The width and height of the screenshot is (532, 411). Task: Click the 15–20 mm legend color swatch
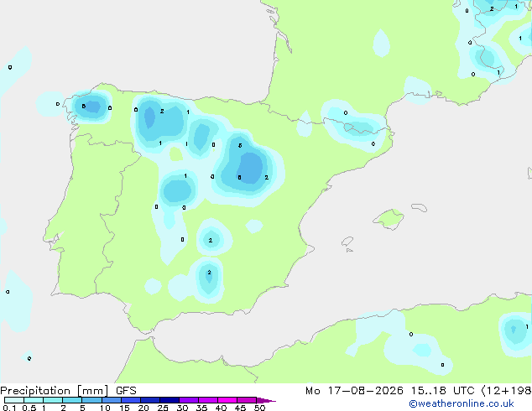(x=131, y=400)
